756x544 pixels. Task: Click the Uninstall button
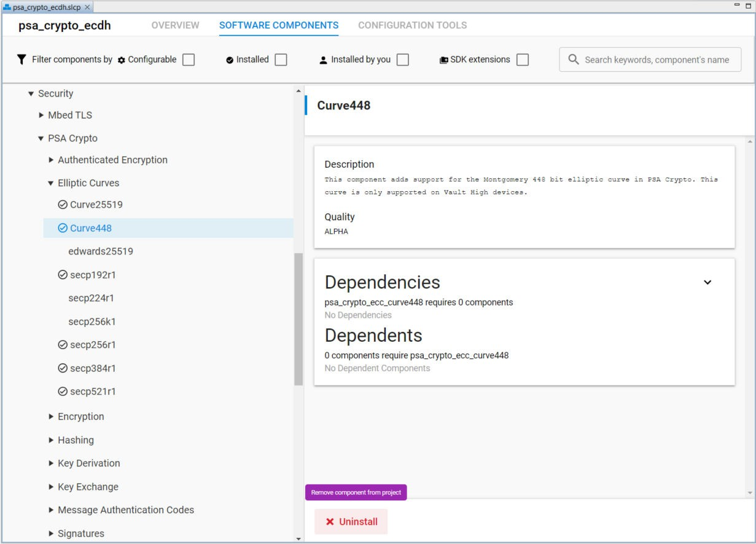click(351, 521)
